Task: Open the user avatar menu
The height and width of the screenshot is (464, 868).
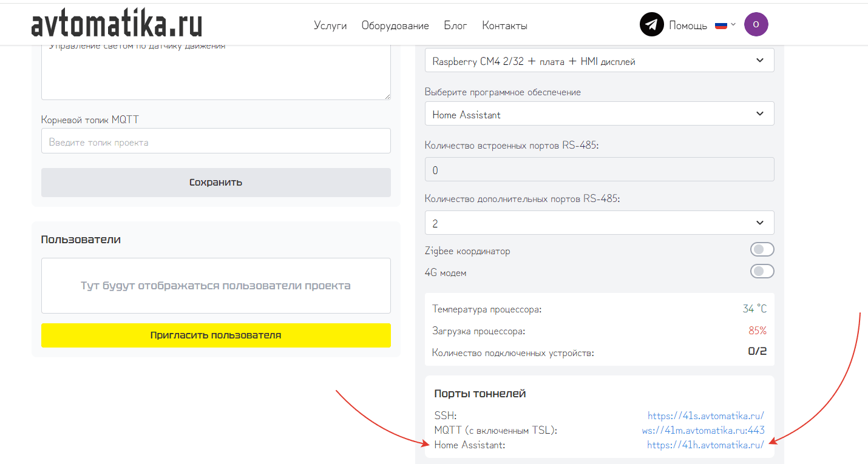Action: click(756, 25)
